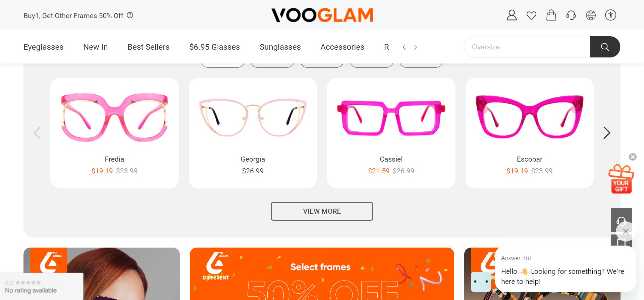The image size is (644, 300).
Task: Open the user account icon
Action: (x=512, y=15)
